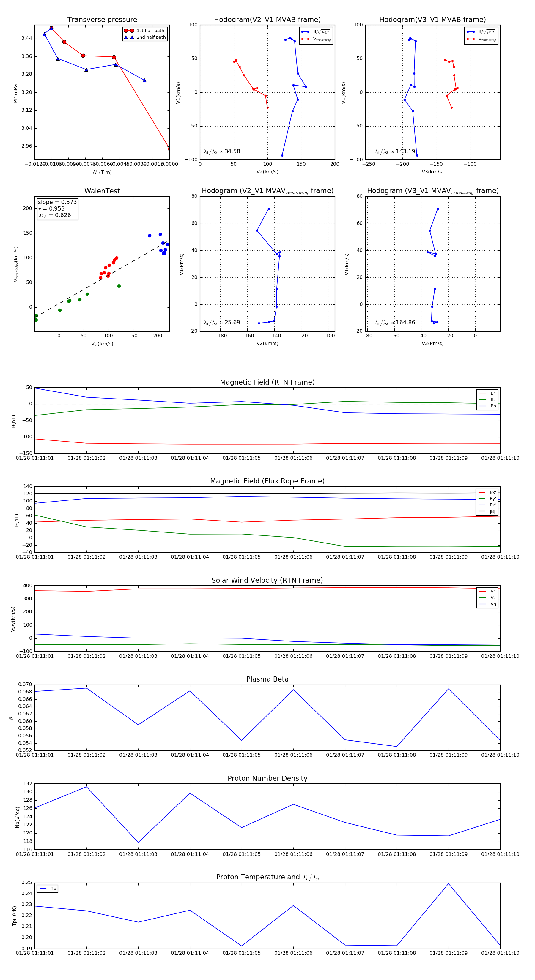Click the "A' (T·m)" x-axis label
Image resolution: width=535 pixels, height=980 pixels.
[102, 172]
